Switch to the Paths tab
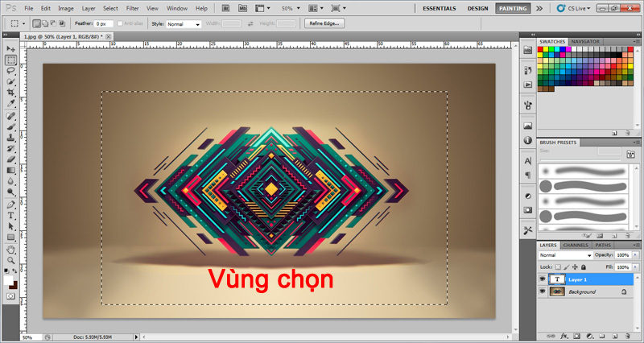This screenshot has width=644, height=343. point(603,246)
